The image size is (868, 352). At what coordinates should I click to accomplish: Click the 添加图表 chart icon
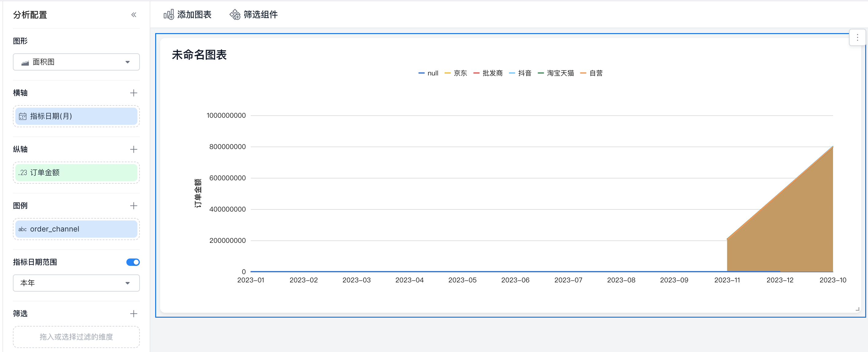click(x=168, y=14)
